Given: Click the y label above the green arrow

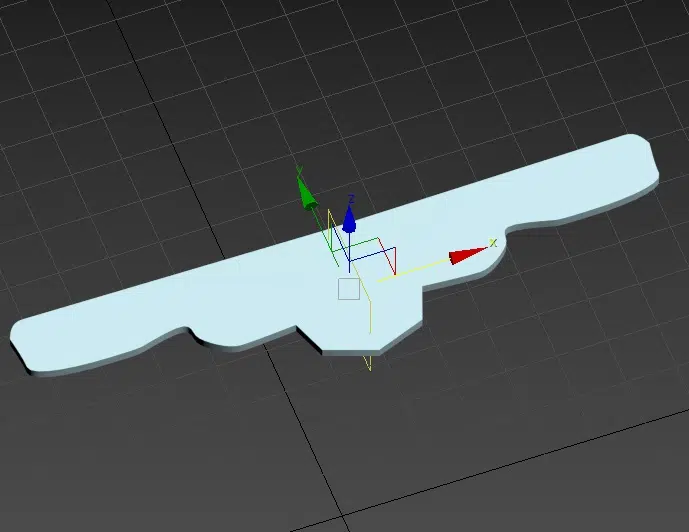Looking at the screenshot, I should point(299,171).
